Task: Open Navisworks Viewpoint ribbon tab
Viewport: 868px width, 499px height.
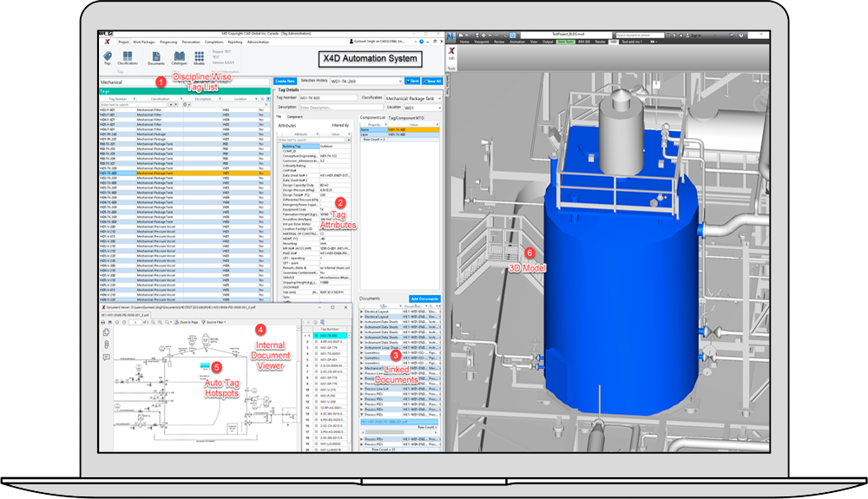Action: click(x=482, y=42)
